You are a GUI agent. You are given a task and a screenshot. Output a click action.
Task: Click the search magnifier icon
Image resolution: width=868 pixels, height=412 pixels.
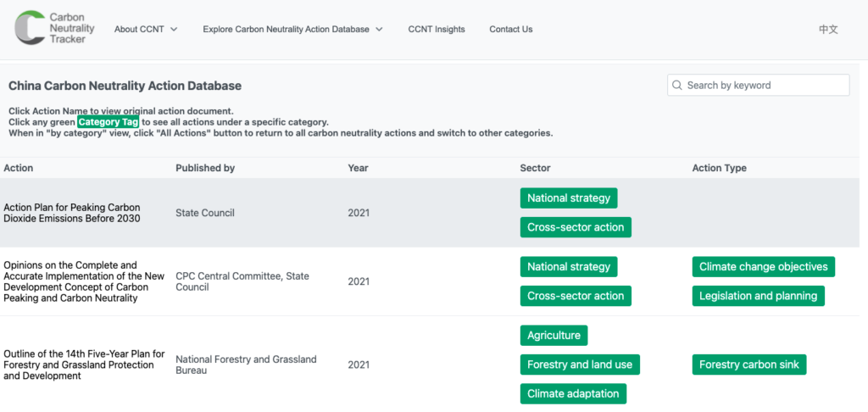(676, 85)
